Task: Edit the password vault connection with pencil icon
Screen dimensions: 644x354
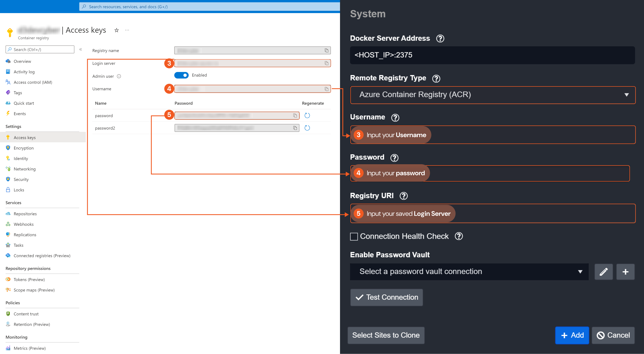Action: point(604,272)
